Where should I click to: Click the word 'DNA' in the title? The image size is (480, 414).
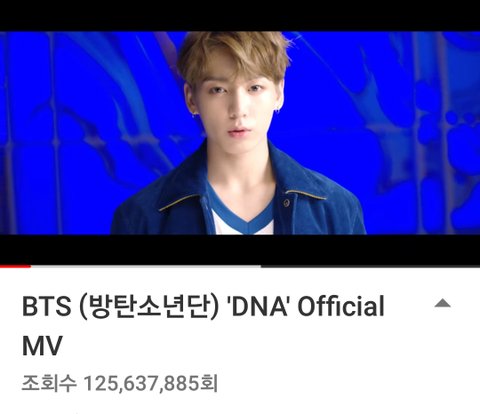click(x=259, y=307)
